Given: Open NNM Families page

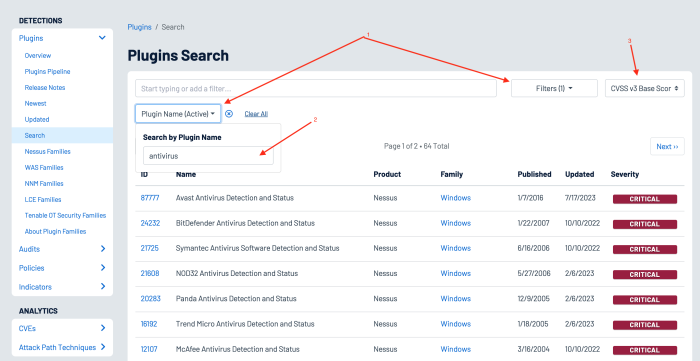Looking at the screenshot, I should pyautogui.click(x=44, y=183).
